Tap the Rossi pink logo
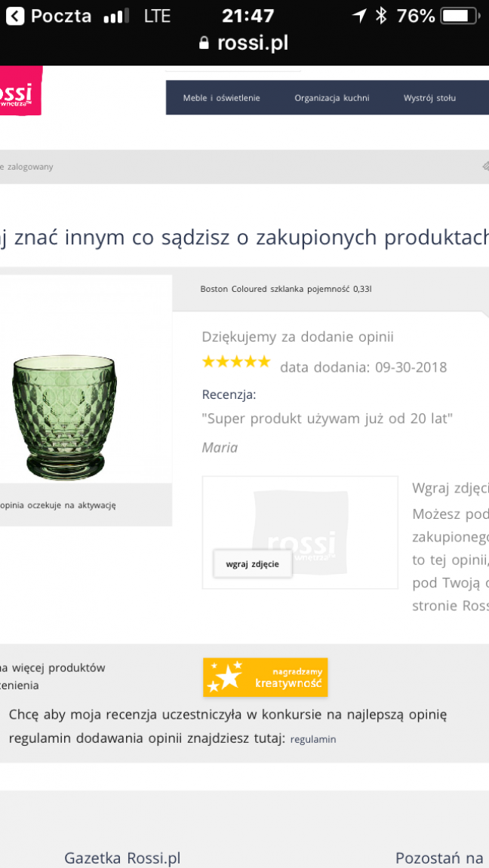The height and width of the screenshot is (868, 489). [x=20, y=92]
